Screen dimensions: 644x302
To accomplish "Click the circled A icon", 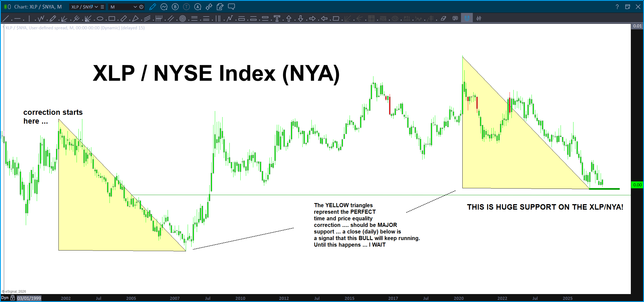I will [198, 7].
